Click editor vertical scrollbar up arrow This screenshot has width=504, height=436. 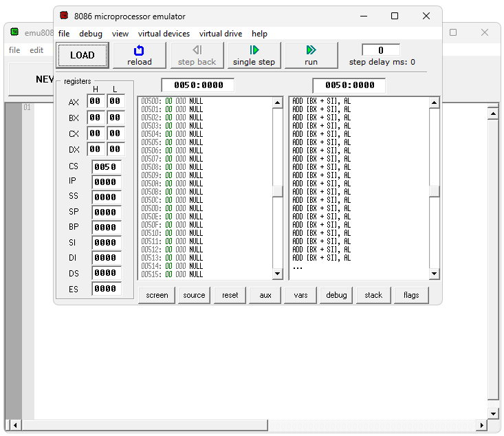click(x=493, y=113)
